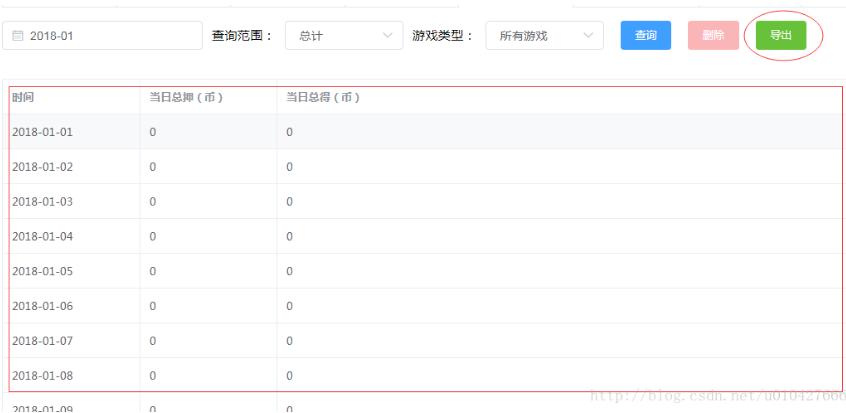Click the calendar icon in date field
The width and height of the screenshot is (846, 413).
18,36
